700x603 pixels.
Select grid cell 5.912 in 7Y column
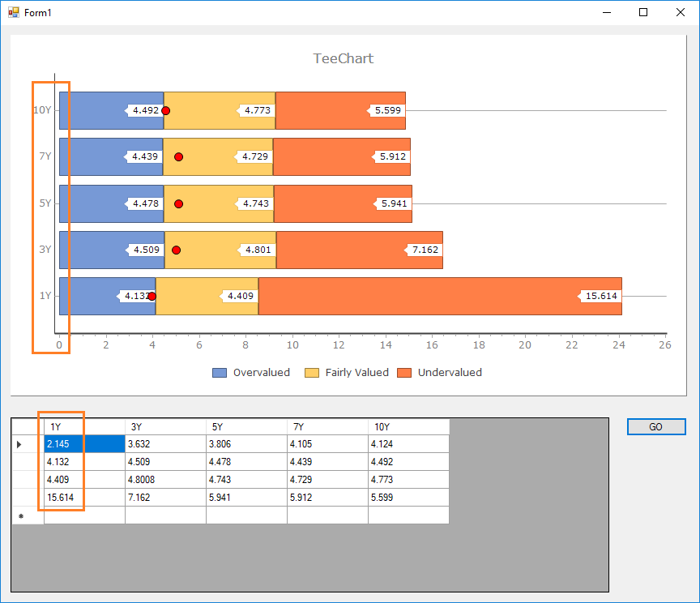(327, 498)
